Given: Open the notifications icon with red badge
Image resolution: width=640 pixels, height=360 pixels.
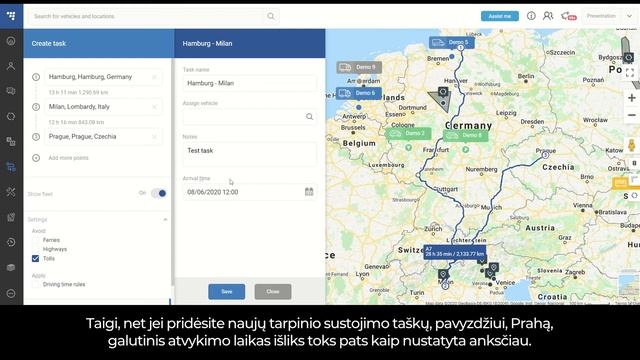Looking at the screenshot, I should tap(568, 16).
